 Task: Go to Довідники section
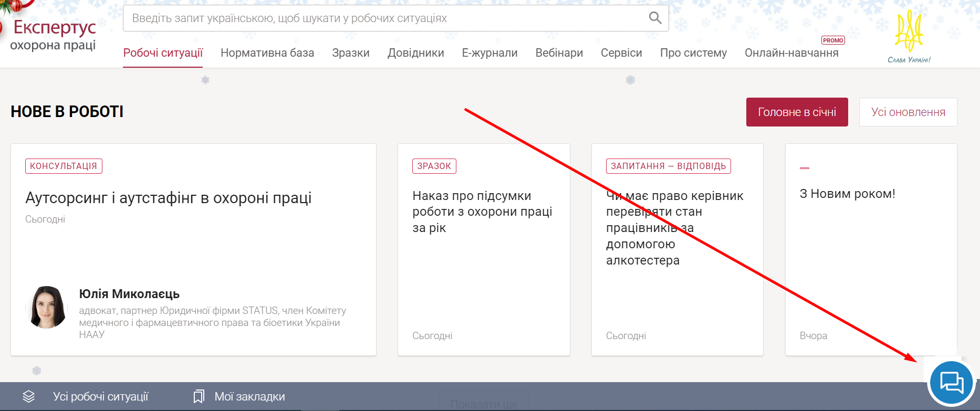(x=416, y=53)
